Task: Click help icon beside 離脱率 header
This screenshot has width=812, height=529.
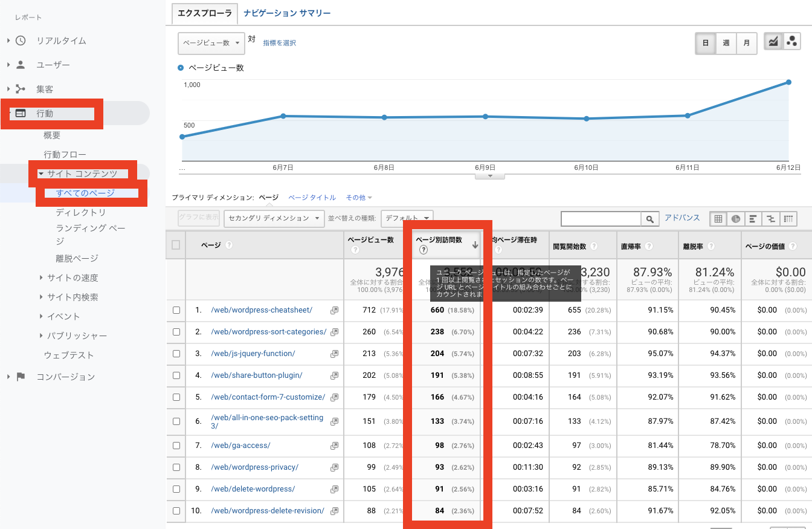Action: click(711, 247)
